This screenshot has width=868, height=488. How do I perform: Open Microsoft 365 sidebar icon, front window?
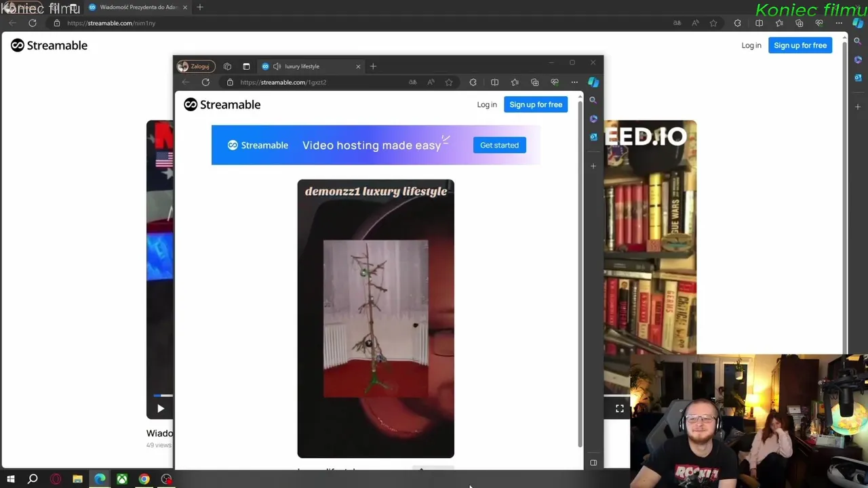point(593,119)
